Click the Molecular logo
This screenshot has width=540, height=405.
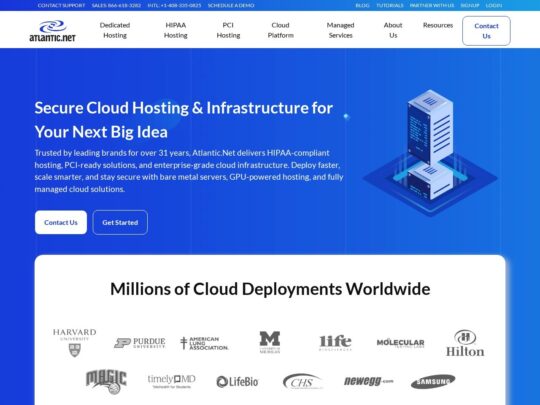tap(401, 343)
